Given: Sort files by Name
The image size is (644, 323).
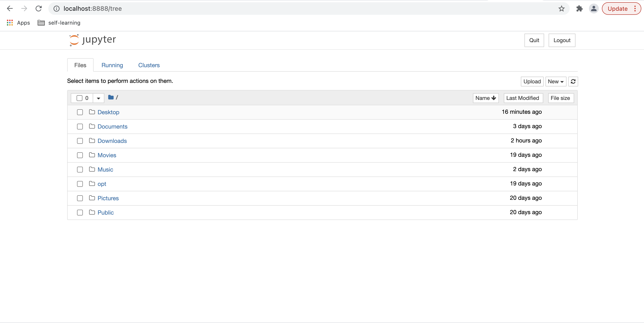Looking at the screenshot, I should [485, 98].
